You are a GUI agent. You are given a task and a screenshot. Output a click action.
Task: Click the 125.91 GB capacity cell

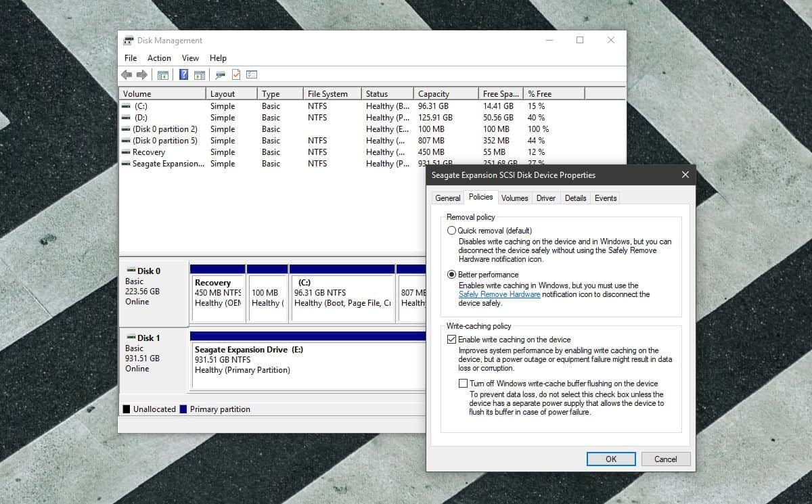click(x=435, y=118)
